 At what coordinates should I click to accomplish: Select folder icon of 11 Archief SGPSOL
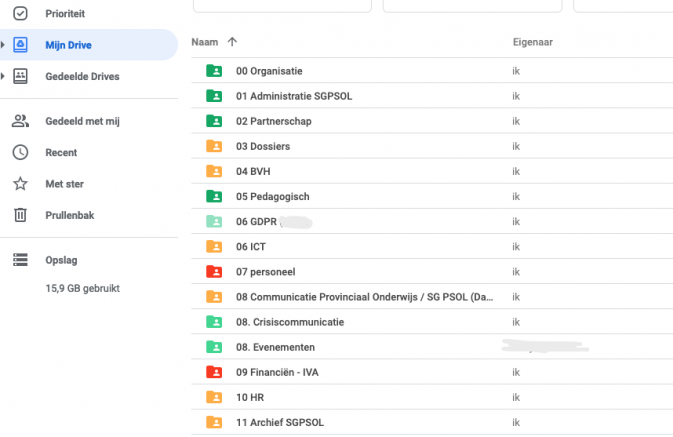214,422
